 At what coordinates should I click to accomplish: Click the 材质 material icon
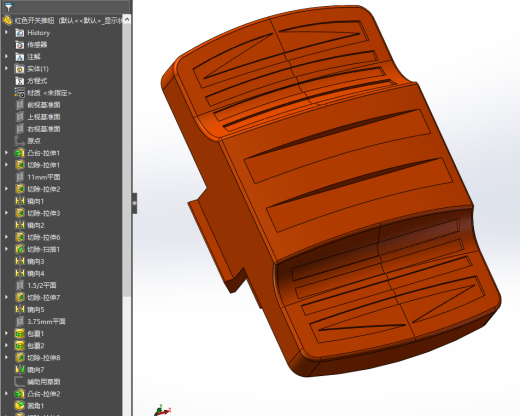point(20,93)
